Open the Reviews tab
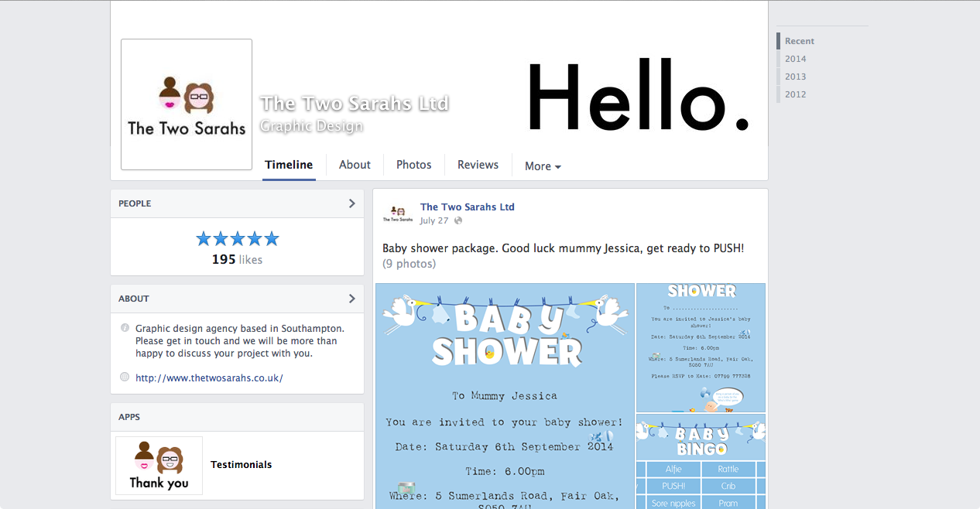This screenshot has height=509, width=980. click(478, 165)
